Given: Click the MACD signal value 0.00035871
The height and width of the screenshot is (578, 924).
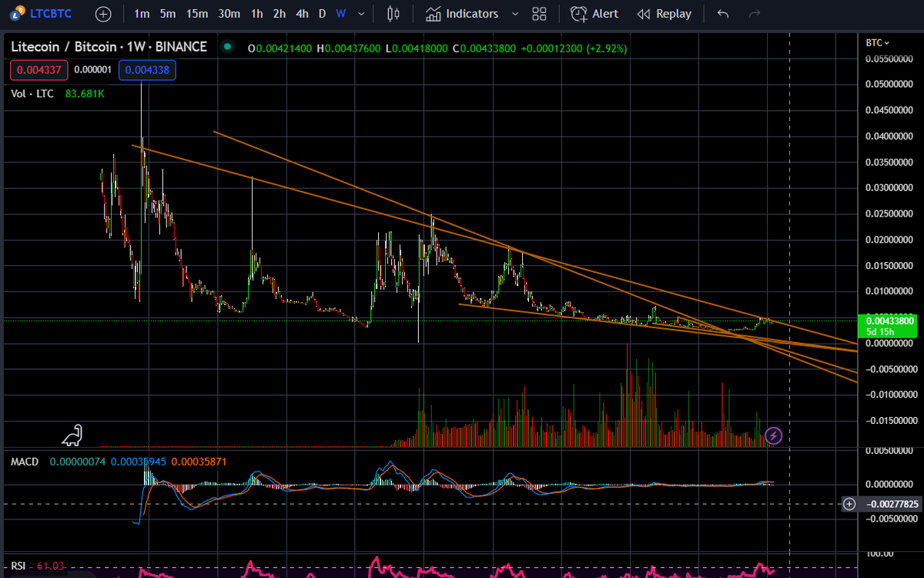Looking at the screenshot, I should [199, 461].
